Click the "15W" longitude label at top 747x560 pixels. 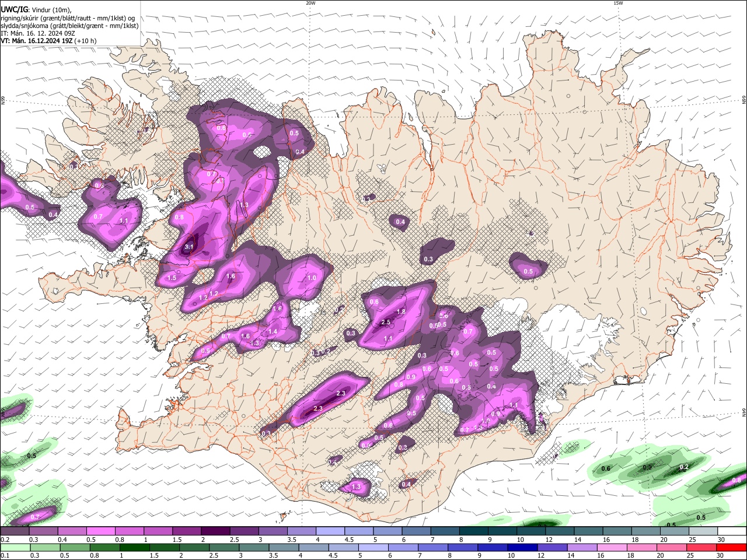click(x=618, y=3)
